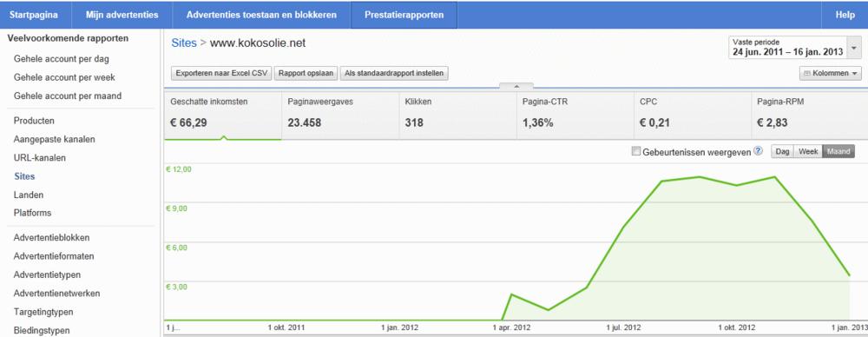Screen dimensions: 868x337
Task: Open the date range dropdown arrow
Action: coord(854,49)
